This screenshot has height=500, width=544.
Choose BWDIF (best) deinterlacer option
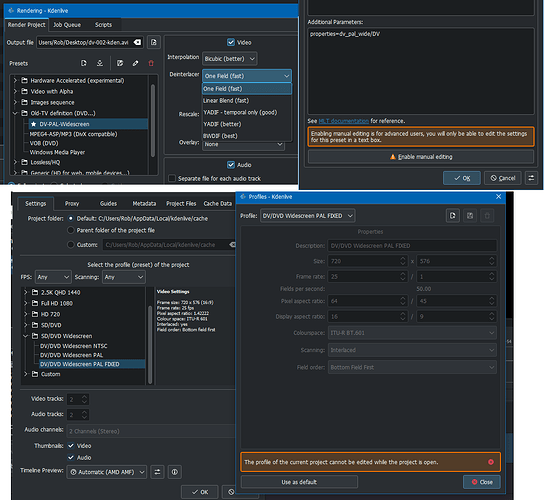click(247, 136)
